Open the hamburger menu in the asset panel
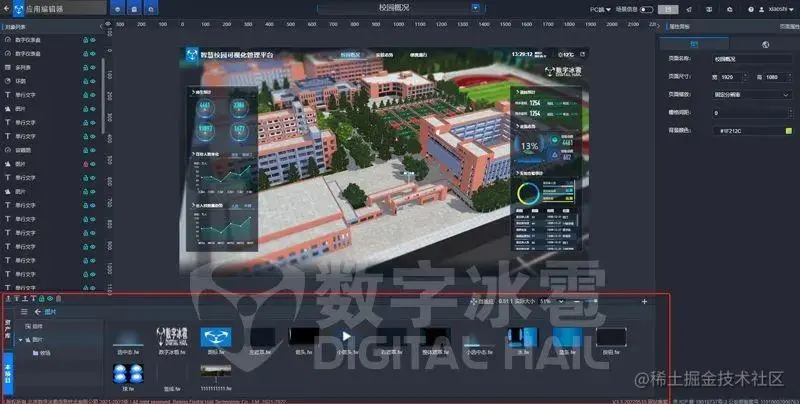800x404 pixels. pos(24,311)
